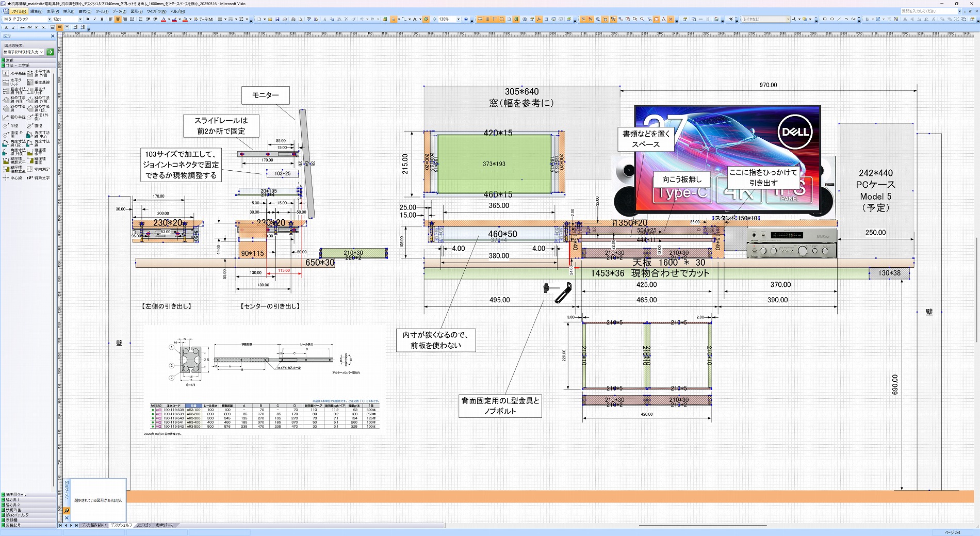The width and height of the screenshot is (980, 536).
Task: Select the Rectangle drawing tool
Action: click(825, 19)
